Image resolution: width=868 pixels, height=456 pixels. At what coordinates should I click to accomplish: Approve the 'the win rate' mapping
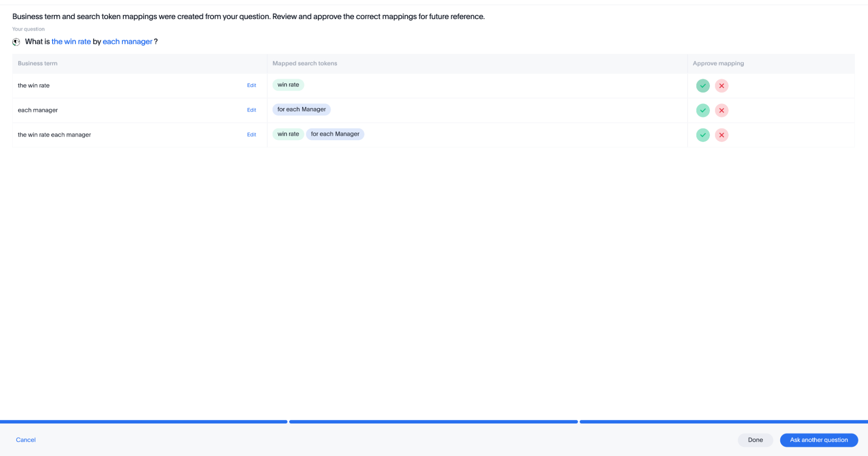click(x=703, y=86)
